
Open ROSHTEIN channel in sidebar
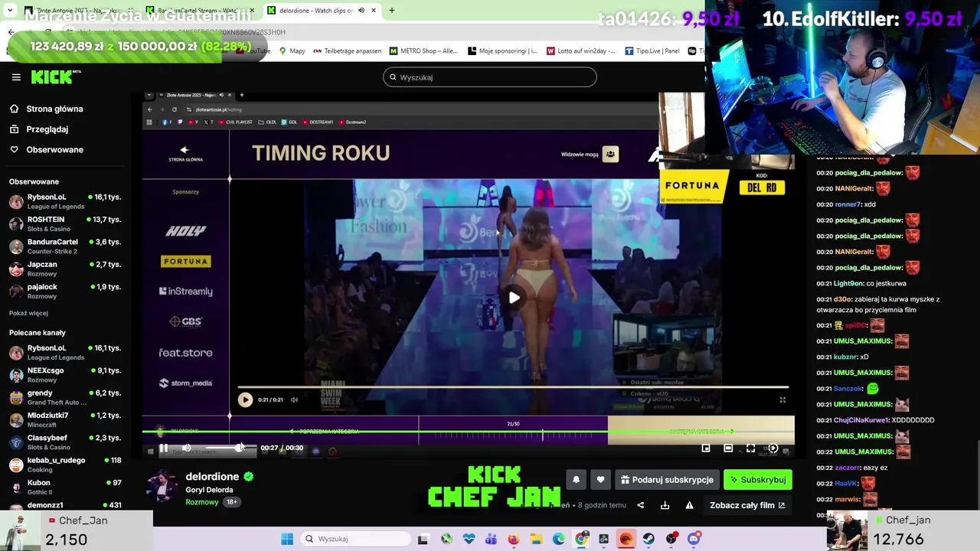[x=65, y=223]
